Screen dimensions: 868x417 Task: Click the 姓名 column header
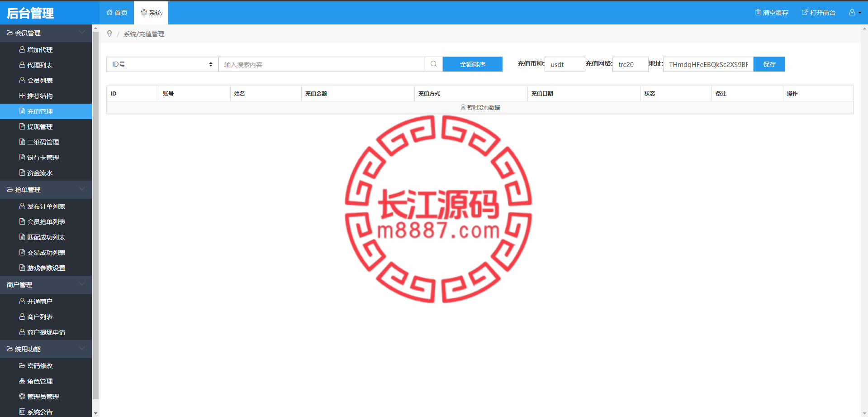[x=266, y=93]
